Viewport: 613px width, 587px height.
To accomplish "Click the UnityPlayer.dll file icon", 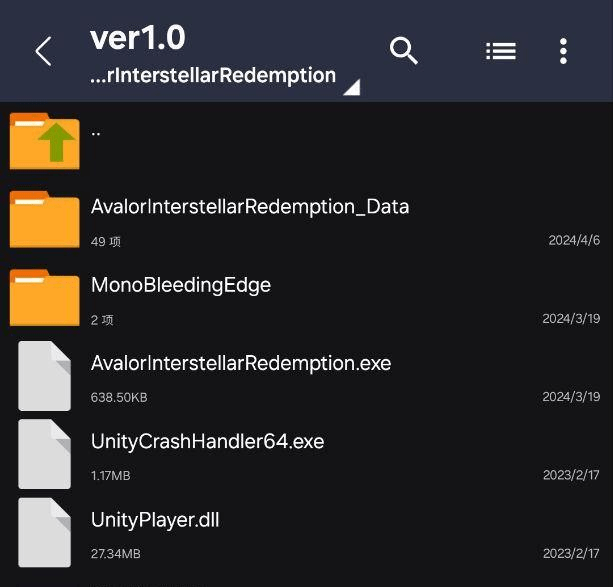I will click(45, 531).
